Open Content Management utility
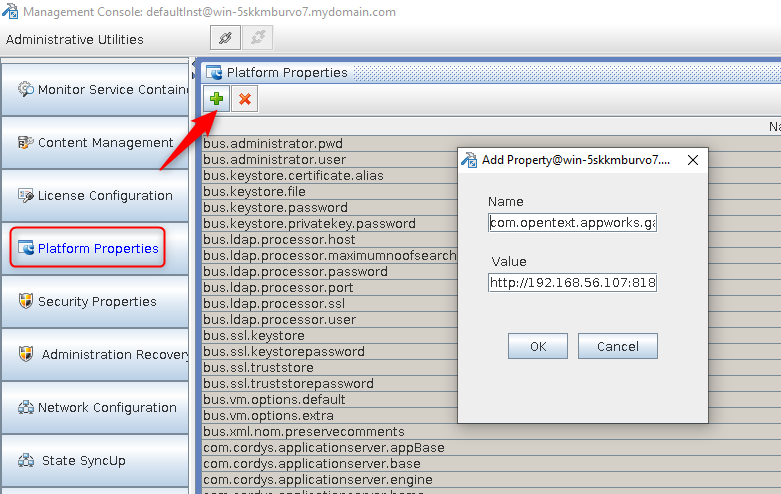 click(95, 142)
